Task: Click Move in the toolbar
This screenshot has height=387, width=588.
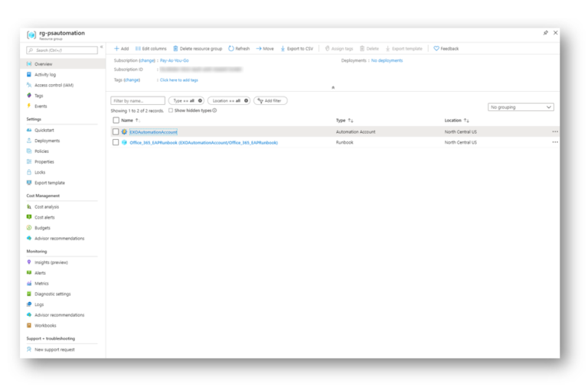Action: (x=265, y=49)
